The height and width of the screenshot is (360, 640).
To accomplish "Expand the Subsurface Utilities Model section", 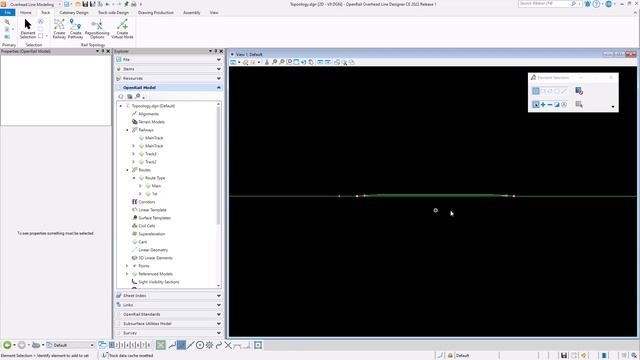I will 219,324.
